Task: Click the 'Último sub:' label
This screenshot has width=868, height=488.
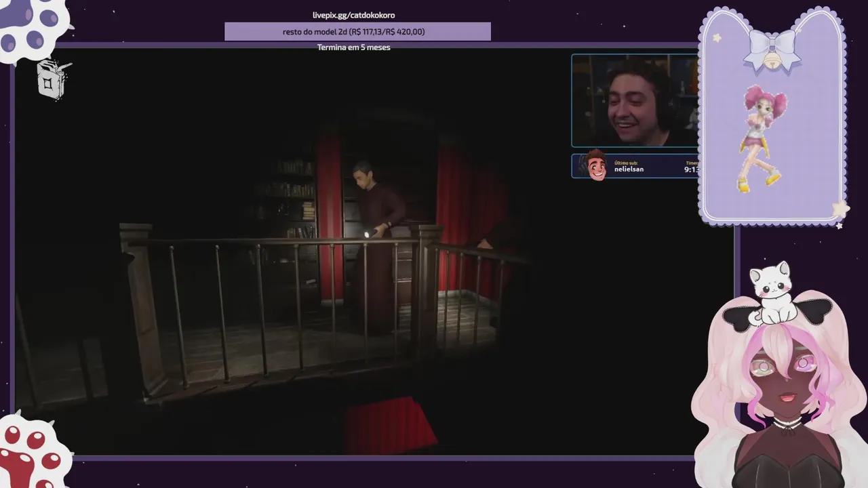Action: pos(625,163)
